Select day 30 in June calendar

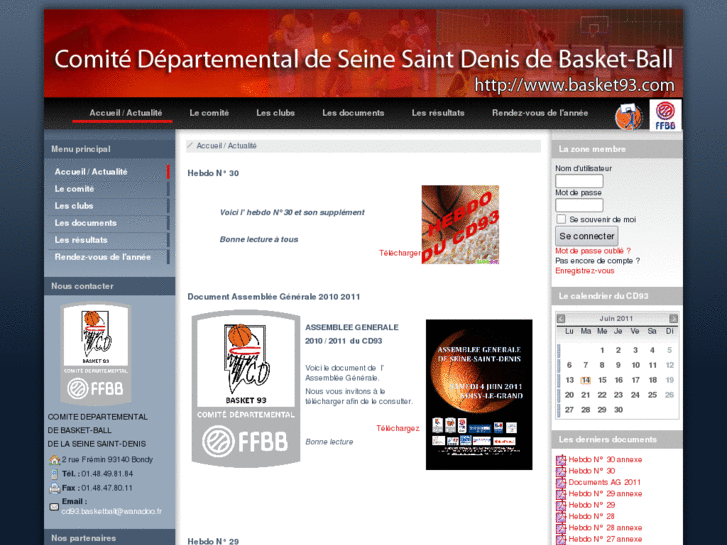point(618,410)
